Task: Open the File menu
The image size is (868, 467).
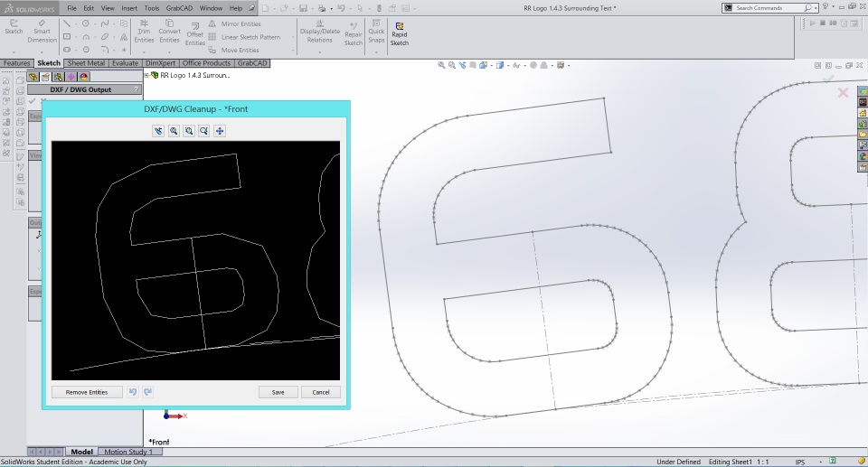Action: coord(72,8)
